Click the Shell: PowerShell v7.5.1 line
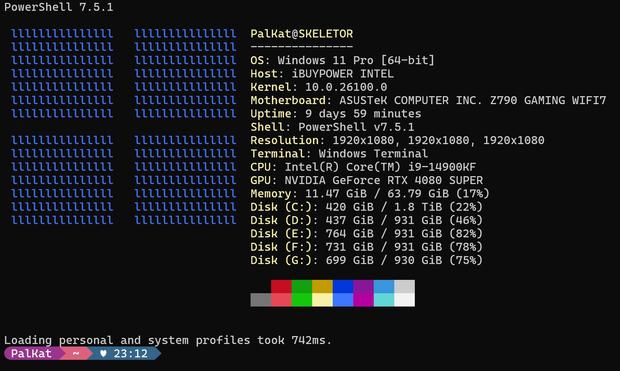Screen dimensions: 620x371 tap(332, 127)
